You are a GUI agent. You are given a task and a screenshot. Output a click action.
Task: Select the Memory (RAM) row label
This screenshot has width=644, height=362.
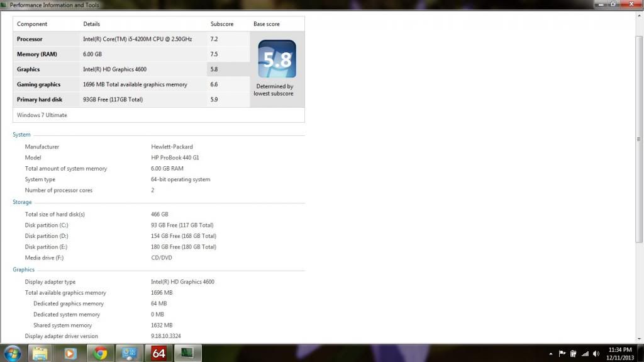coord(37,54)
